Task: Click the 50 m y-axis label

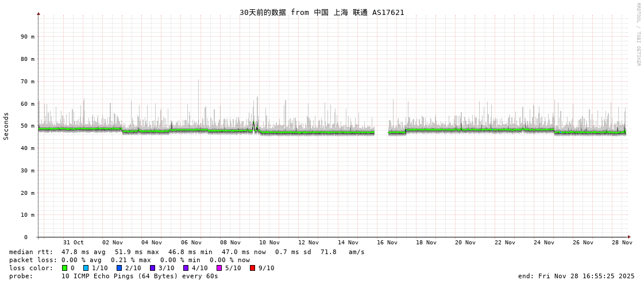Action: pos(28,125)
